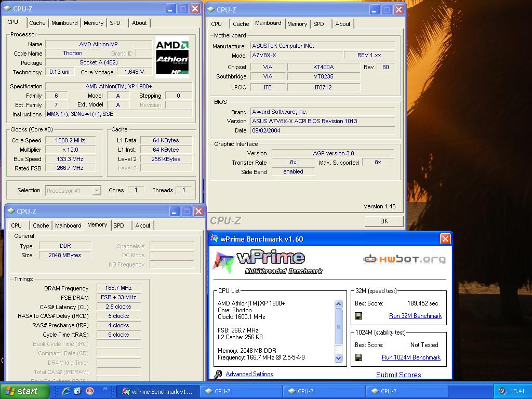Click the hwbot.org logo in wPrime
This screenshot has width=532, height=399.
(x=404, y=260)
